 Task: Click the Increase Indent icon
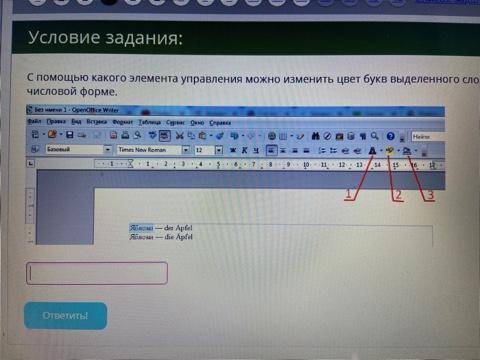coord(357,151)
